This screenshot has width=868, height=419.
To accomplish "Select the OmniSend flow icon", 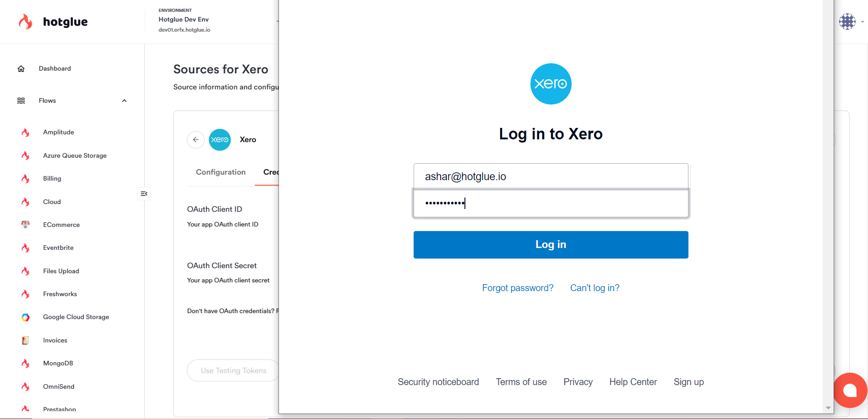I will coord(26,387).
